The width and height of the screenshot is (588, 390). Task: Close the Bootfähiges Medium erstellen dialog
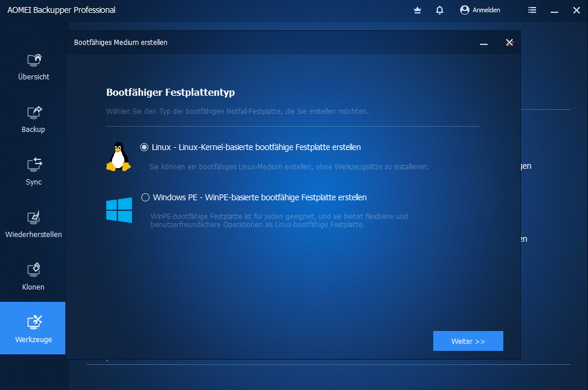509,43
